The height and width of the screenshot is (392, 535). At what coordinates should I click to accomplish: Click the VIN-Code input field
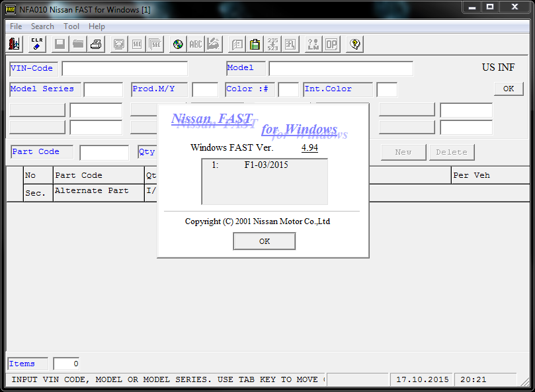pos(125,69)
